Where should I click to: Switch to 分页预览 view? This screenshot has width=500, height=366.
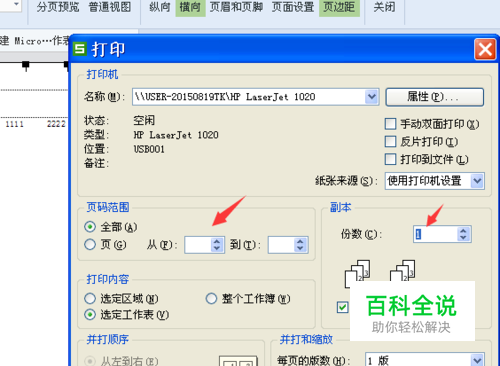(x=58, y=7)
